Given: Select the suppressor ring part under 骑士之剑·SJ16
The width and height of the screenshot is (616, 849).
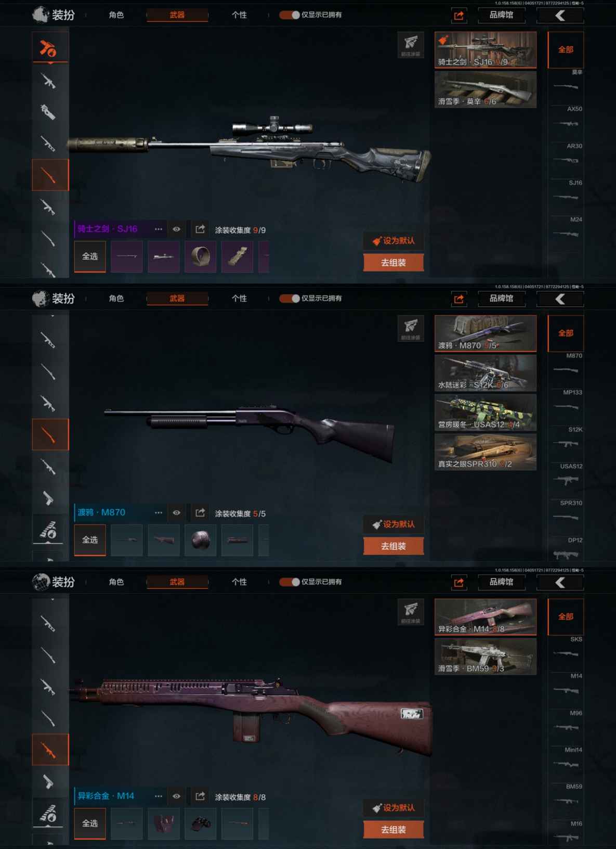Looking at the screenshot, I should click(x=200, y=256).
